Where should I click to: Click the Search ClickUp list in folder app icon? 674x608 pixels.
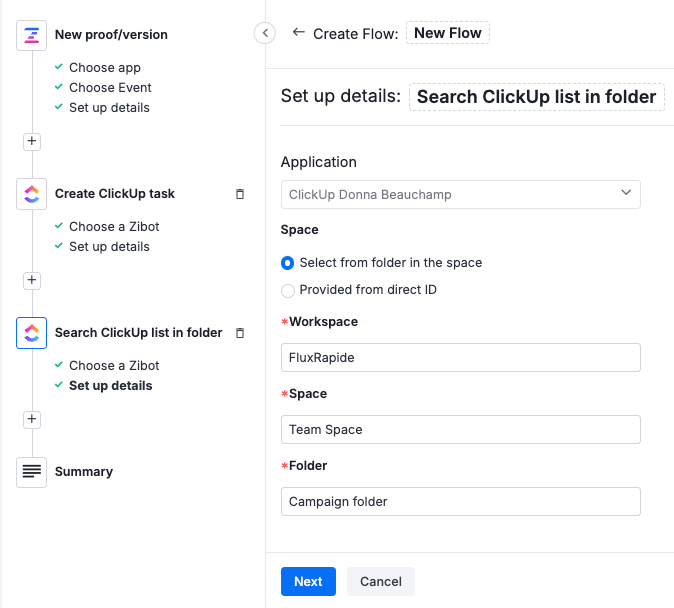click(31, 333)
